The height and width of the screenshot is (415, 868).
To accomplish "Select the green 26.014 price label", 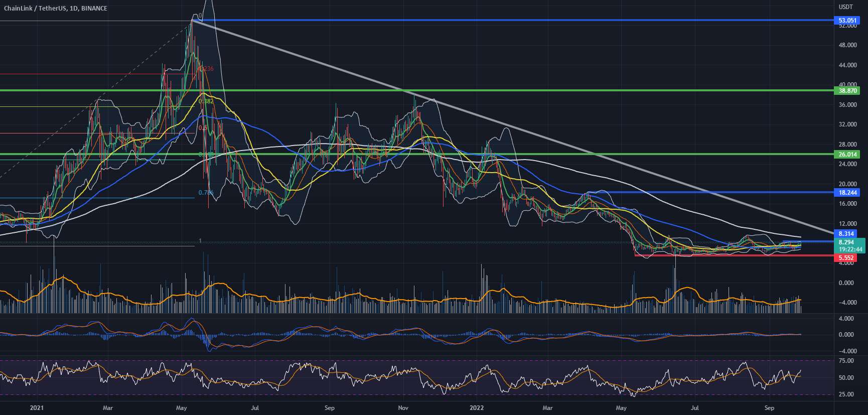I will pos(847,155).
